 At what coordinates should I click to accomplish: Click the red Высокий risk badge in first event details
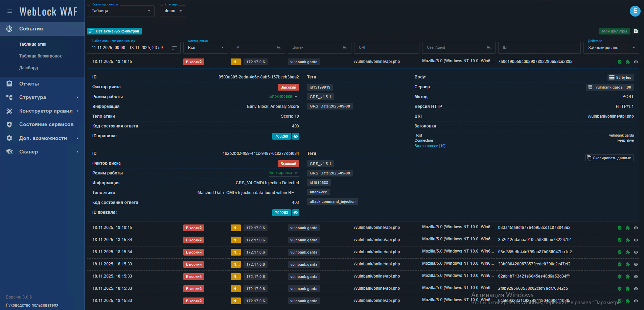tap(288, 87)
